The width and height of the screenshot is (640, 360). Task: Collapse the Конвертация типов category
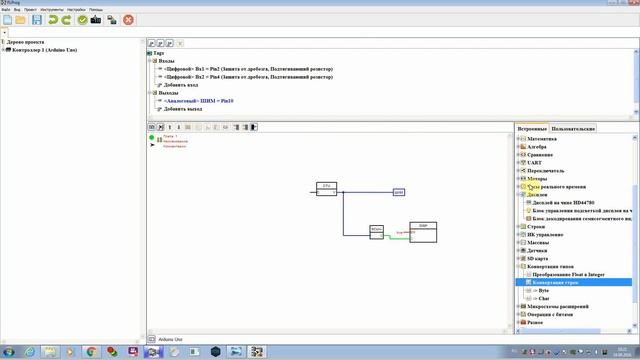tap(518, 267)
